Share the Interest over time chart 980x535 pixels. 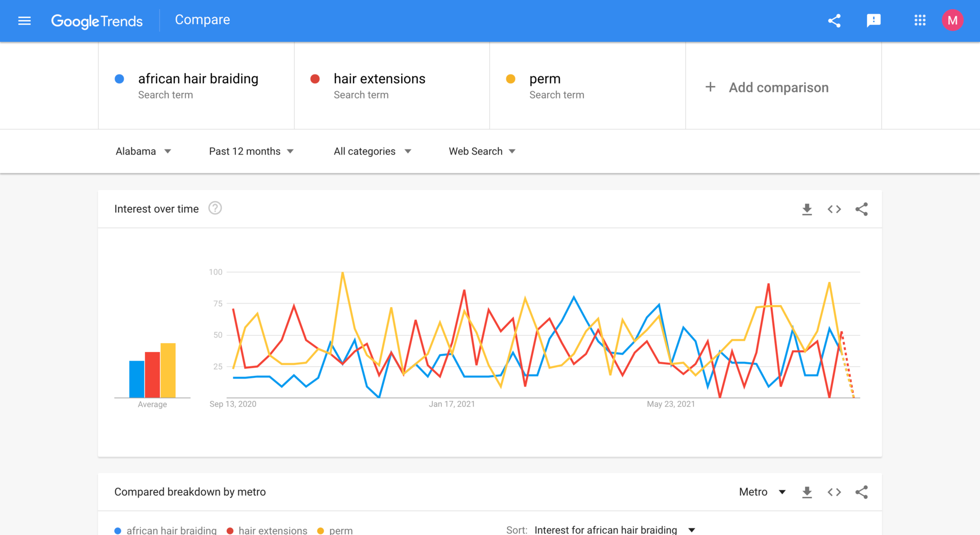pos(862,209)
